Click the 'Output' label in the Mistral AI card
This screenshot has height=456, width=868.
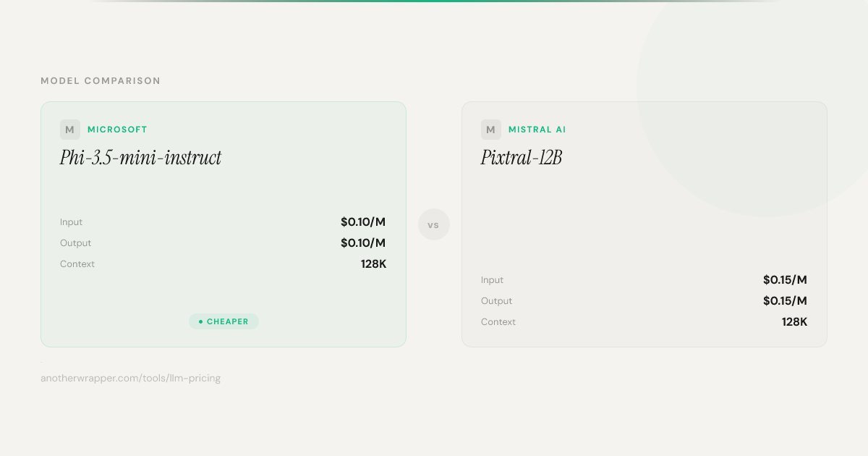(496, 301)
